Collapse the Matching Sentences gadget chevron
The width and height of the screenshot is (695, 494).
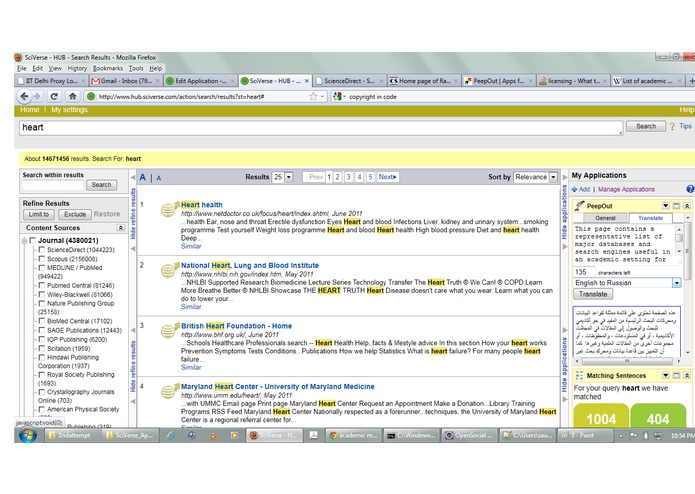click(687, 375)
